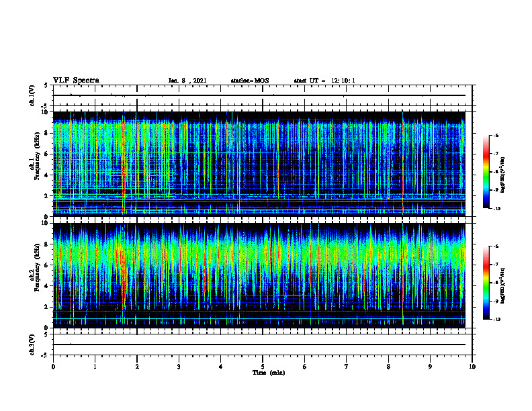Viewport: 532px width, 411px height.
Task: Click time axis tick label "8"
Action: point(388,367)
